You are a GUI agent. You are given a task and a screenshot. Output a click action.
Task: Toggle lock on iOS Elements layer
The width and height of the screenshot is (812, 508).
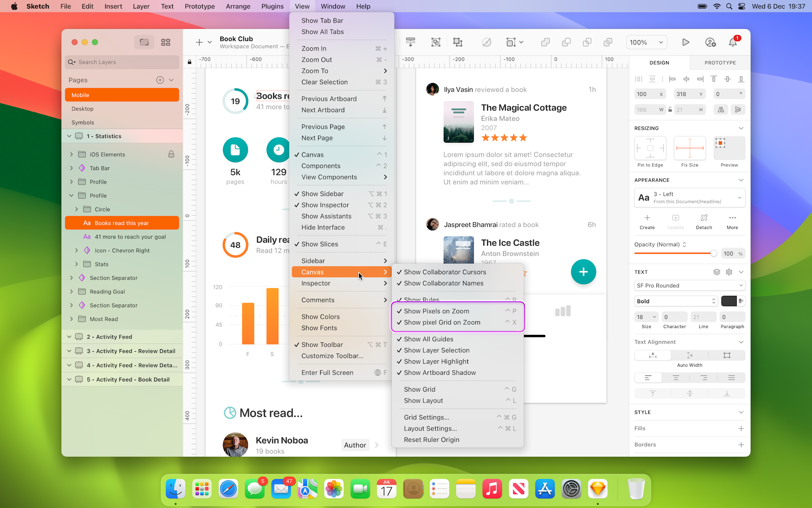[x=171, y=154]
